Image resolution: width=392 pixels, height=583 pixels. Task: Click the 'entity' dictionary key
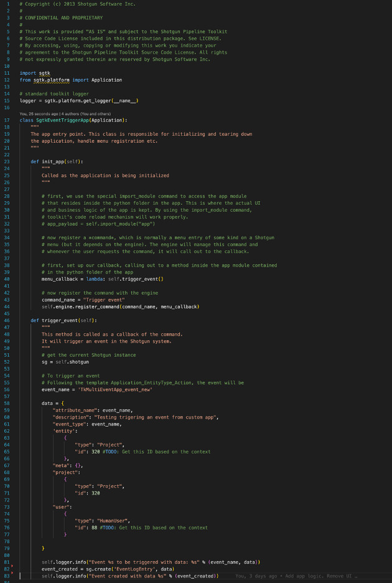pos(64,431)
